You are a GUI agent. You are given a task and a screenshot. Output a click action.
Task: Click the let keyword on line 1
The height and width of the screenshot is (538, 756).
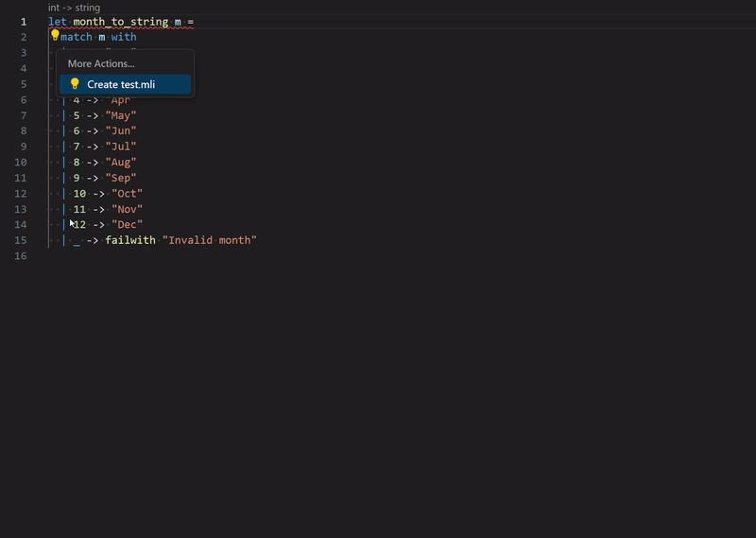58,21
